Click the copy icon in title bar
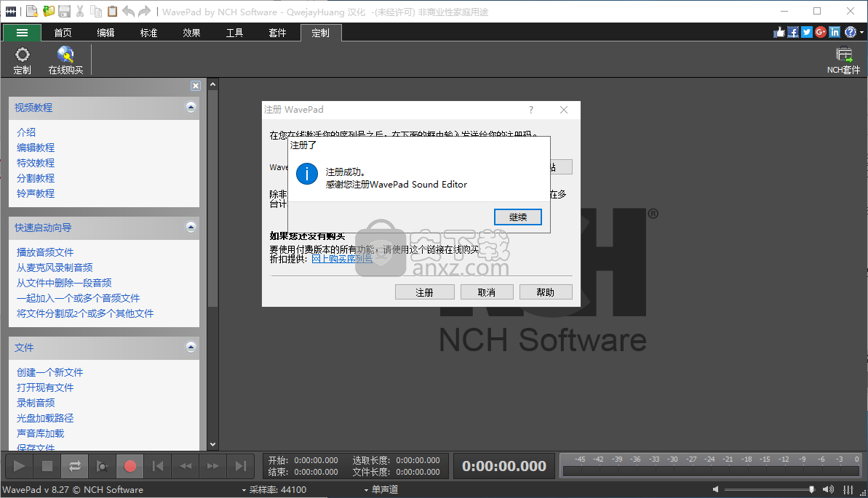The height and width of the screenshot is (498, 868). 96,11
